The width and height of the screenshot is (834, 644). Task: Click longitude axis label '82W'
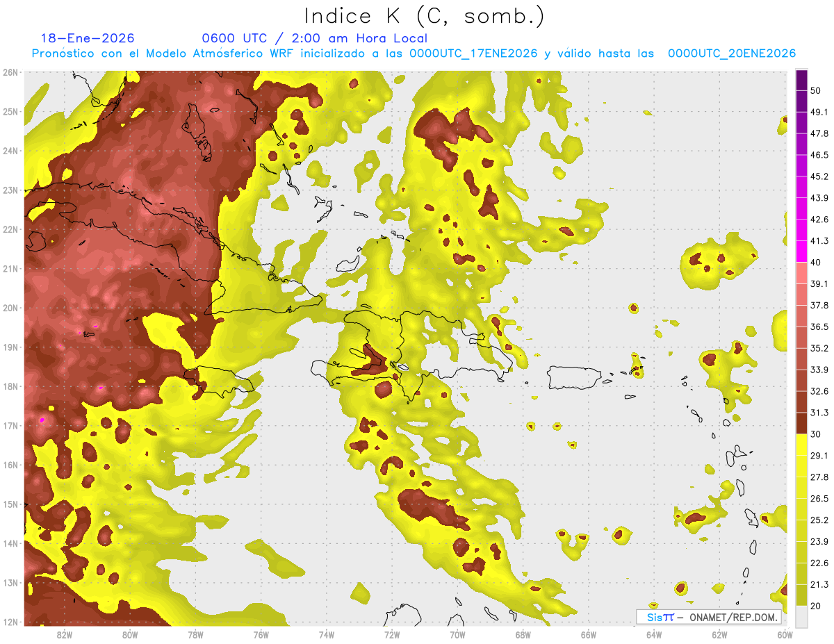pos(65,635)
